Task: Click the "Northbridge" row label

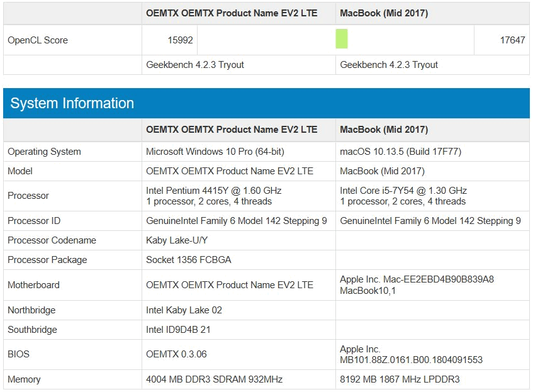Action: pos(31,310)
